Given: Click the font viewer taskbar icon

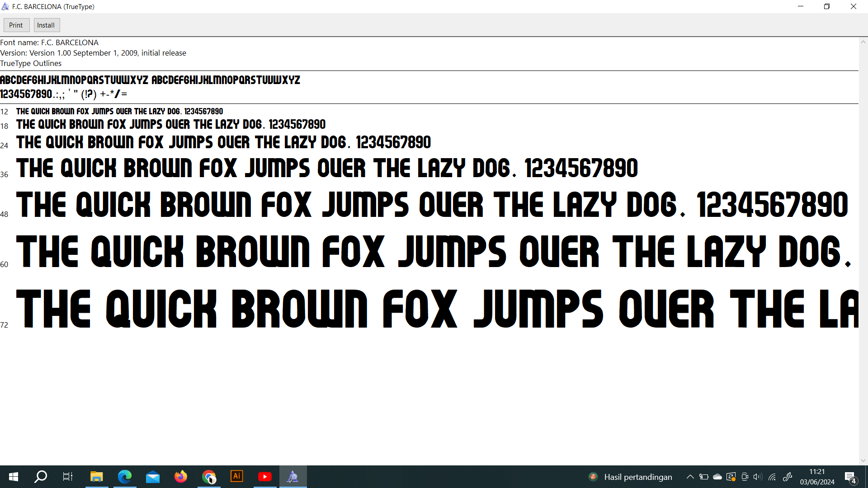Looking at the screenshot, I should coord(293,477).
